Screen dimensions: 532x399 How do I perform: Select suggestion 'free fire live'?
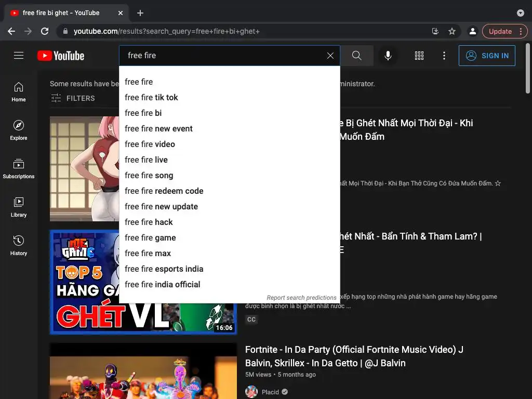pyautogui.click(x=230, y=160)
